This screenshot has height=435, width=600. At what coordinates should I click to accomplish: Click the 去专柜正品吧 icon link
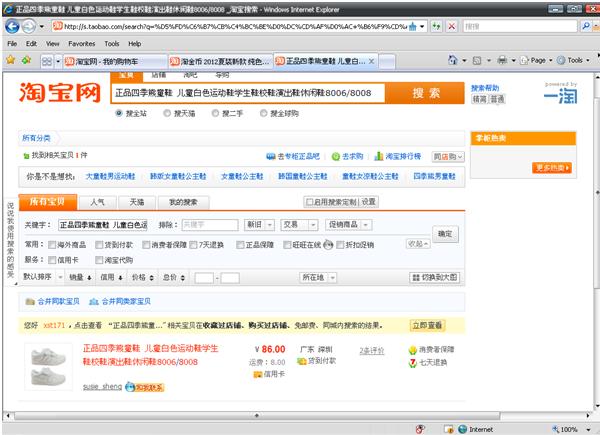271,156
